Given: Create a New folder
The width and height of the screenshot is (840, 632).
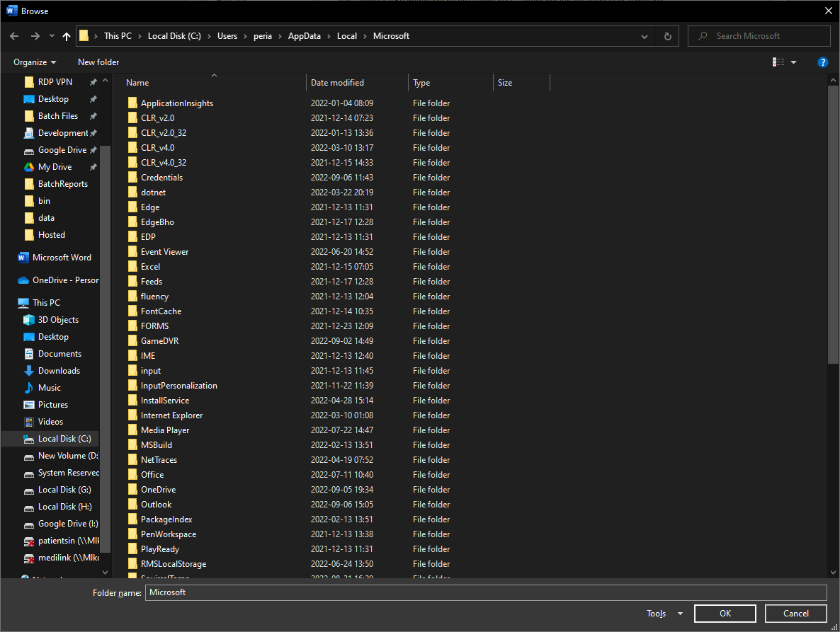Looking at the screenshot, I should (98, 62).
